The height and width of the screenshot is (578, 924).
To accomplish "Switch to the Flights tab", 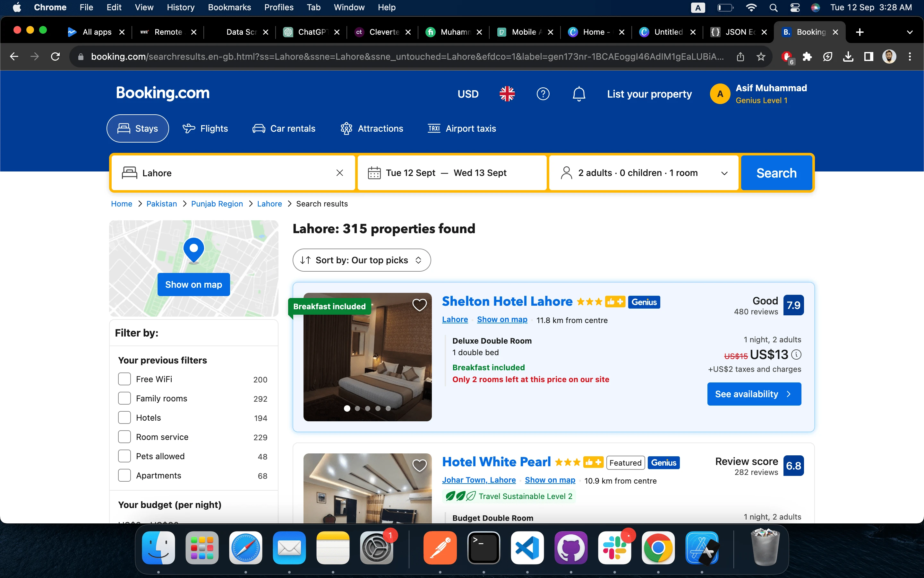I will (205, 128).
